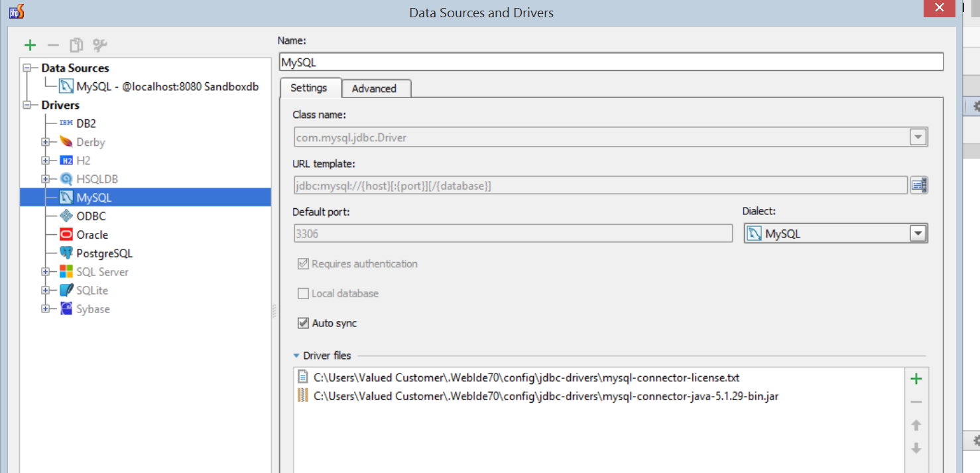The image size is (980, 473).
Task: Switch to the Settings tab
Action: 309,88
